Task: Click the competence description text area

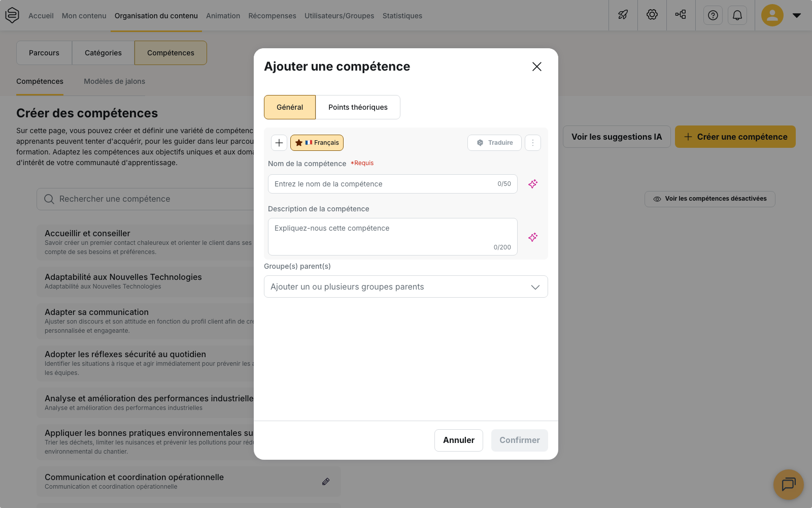Action: tap(393, 237)
